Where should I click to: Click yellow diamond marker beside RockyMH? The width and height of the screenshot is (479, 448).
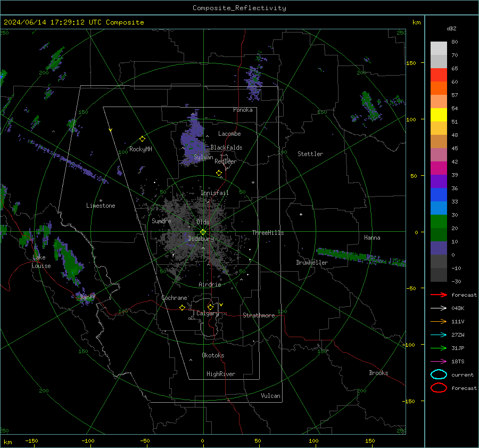(142, 139)
